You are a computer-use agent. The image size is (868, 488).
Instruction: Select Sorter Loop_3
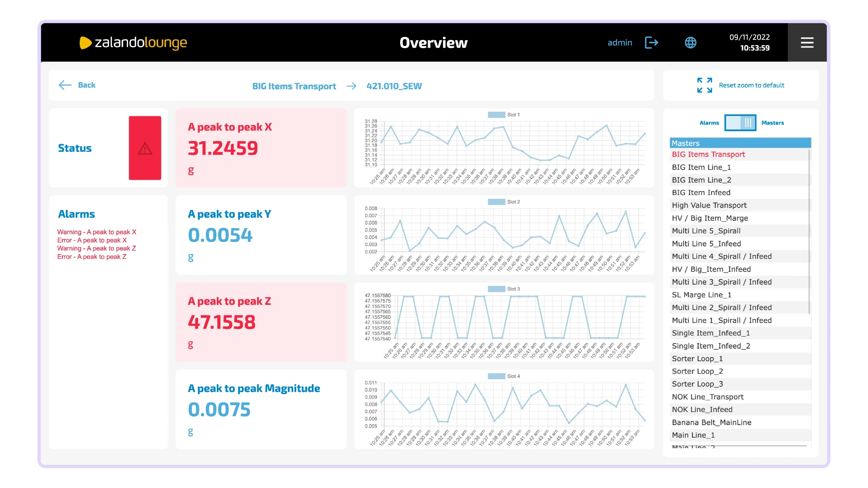pos(740,384)
